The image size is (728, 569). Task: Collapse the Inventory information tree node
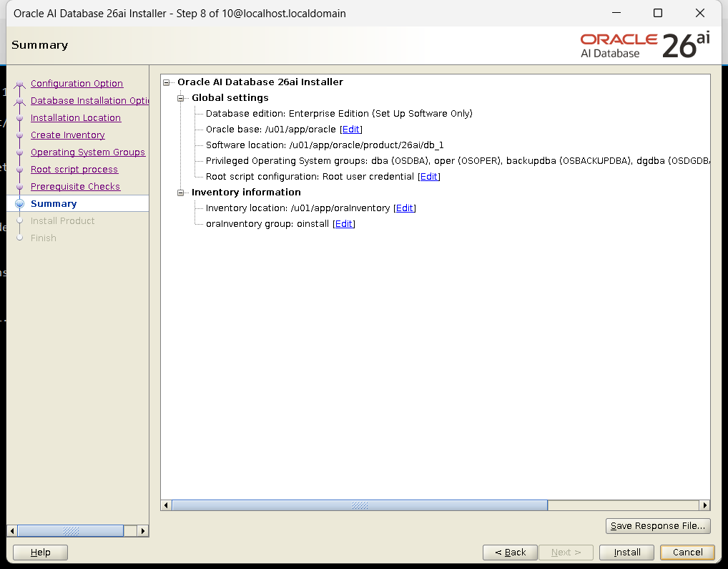pyautogui.click(x=181, y=193)
